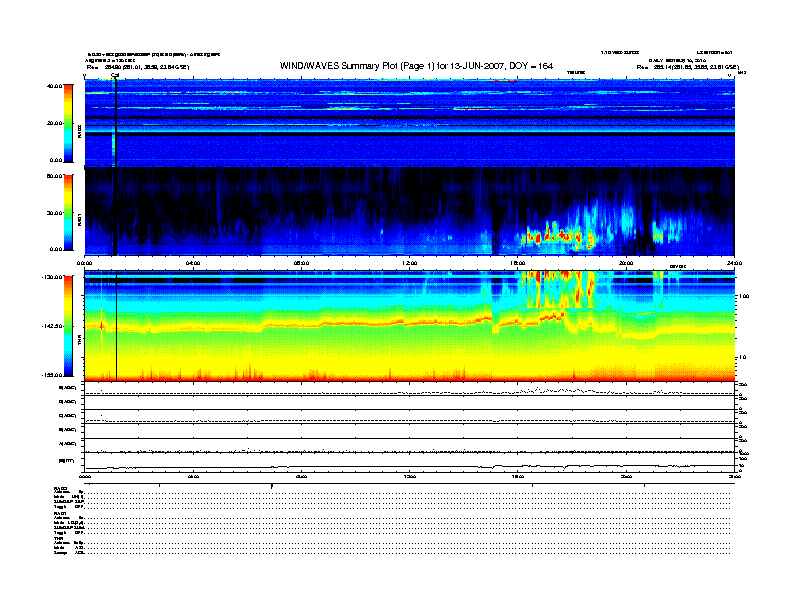Click the 20:00 label under the RAD1 spectrogram

pyautogui.click(x=626, y=263)
